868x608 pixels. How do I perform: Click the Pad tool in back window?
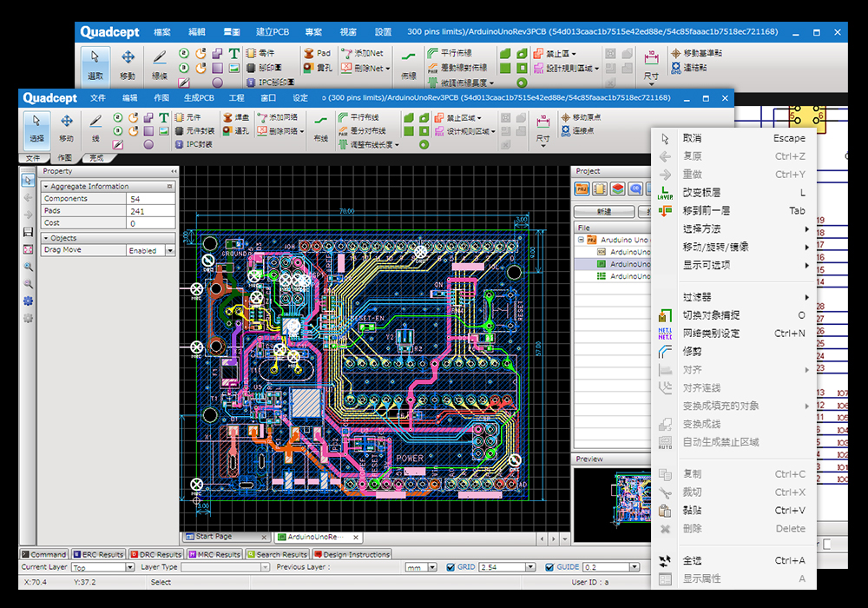pyautogui.click(x=317, y=53)
